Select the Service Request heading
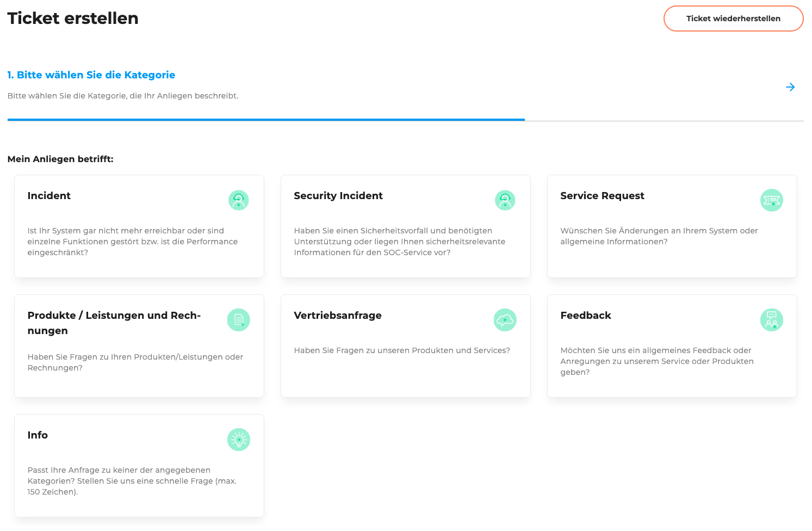This screenshot has width=812, height=531. [x=602, y=196]
